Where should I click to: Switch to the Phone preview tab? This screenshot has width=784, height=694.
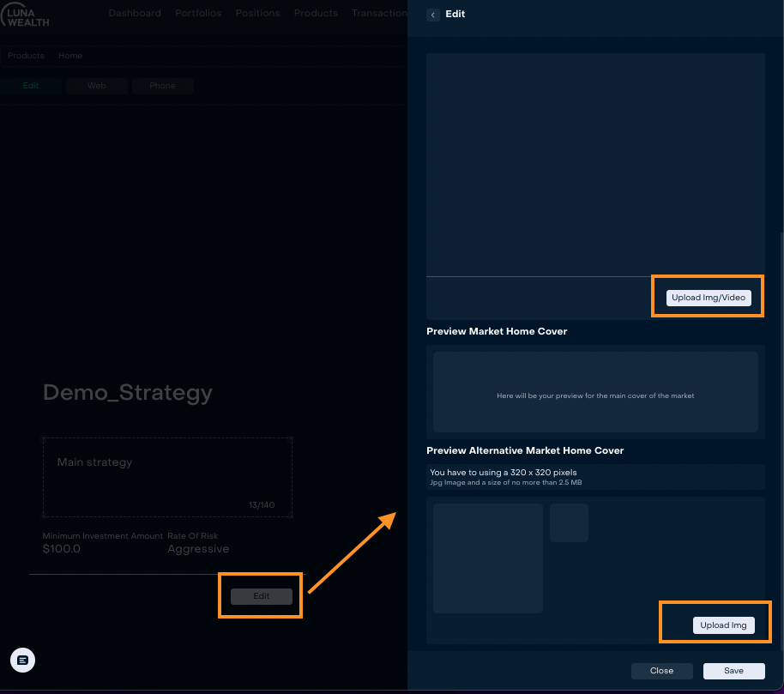[x=162, y=86]
